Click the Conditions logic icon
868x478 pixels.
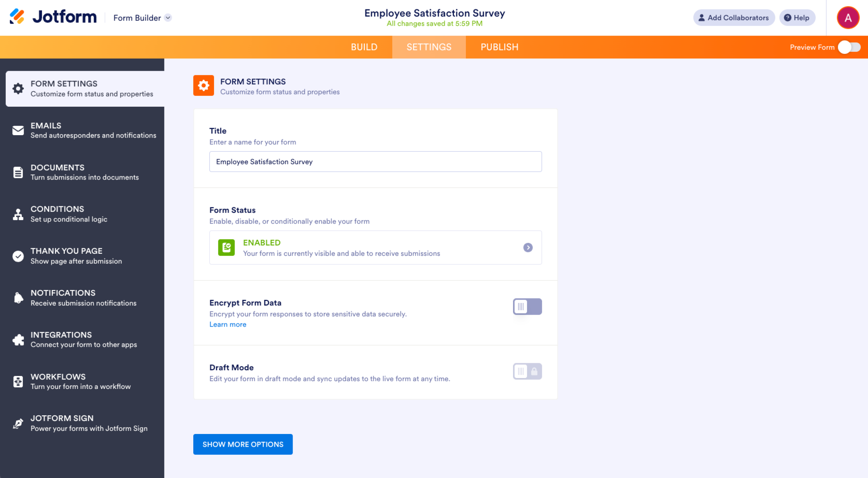[18, 214]
